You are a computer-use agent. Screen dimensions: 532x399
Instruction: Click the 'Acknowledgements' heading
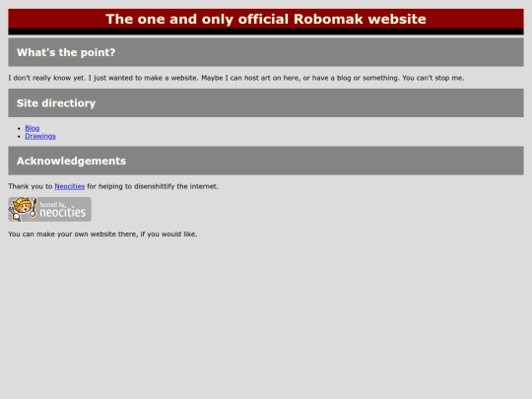266,161
